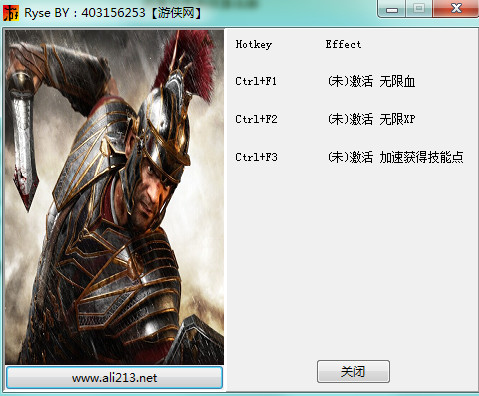Click the Ctrl+F2 hotkey label

[x=256, y=119]
